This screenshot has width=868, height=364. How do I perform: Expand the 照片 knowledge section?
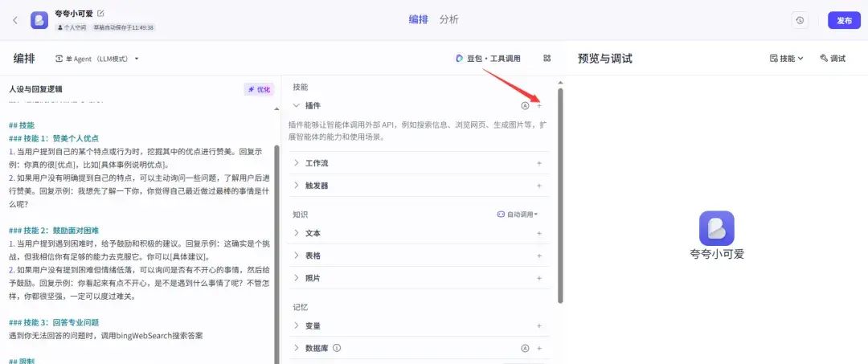(297, 278)
